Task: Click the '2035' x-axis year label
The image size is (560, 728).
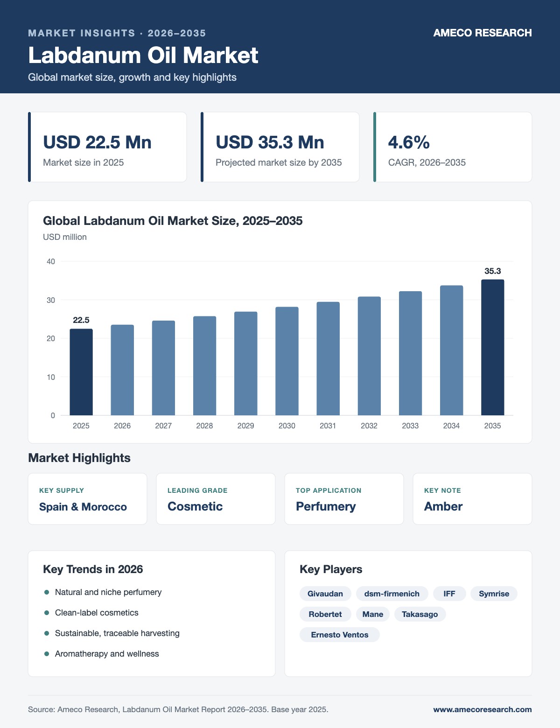Action: (493, 426)
